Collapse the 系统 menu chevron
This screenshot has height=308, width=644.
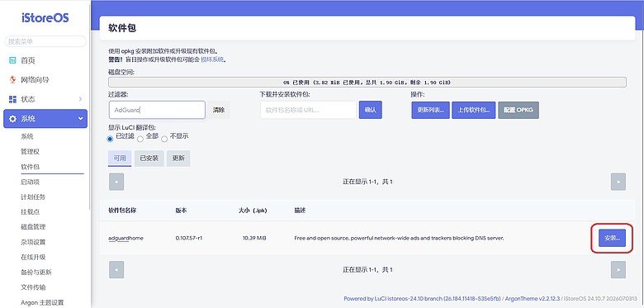(x=80, y=119)
